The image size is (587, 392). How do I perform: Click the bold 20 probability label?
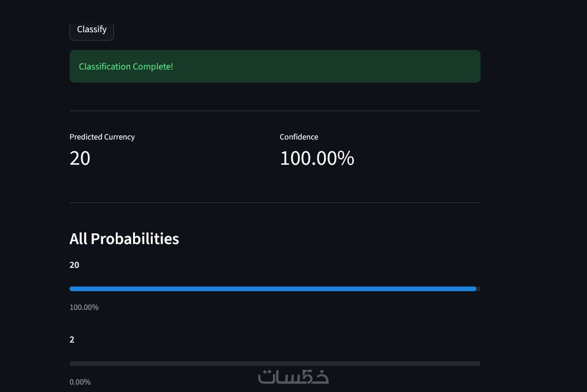click(x=74, y=265)
